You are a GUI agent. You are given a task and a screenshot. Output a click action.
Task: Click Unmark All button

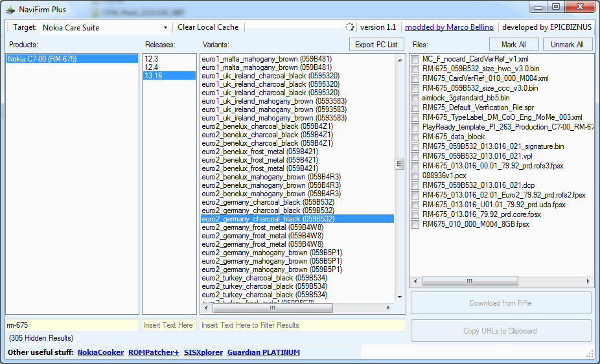click(x=567, y=44)
